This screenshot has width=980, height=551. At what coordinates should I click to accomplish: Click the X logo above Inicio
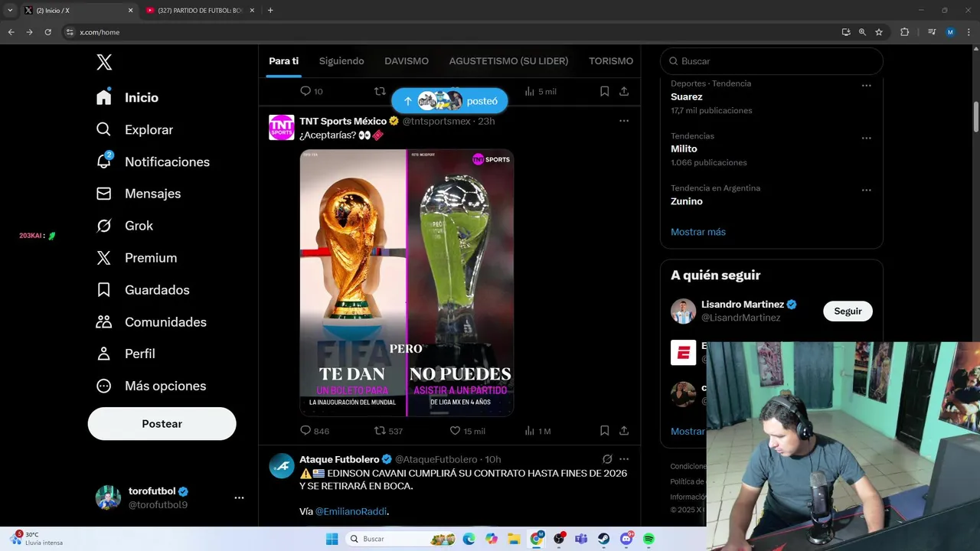pos(104,63)
